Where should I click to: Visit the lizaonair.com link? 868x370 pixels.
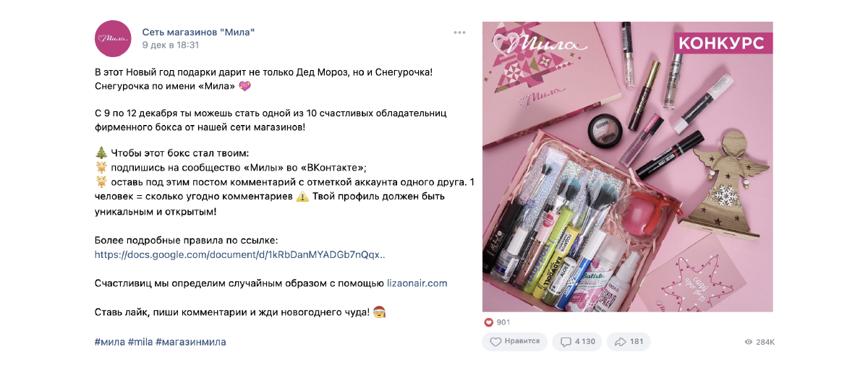(417, 283)
